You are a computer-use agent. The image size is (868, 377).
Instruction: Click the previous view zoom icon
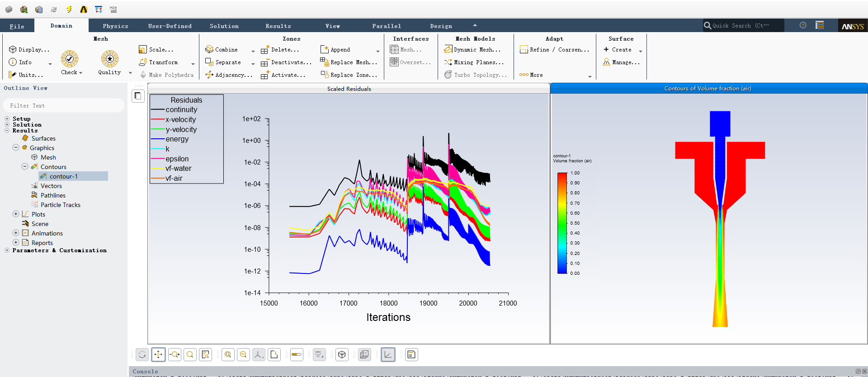243,355
